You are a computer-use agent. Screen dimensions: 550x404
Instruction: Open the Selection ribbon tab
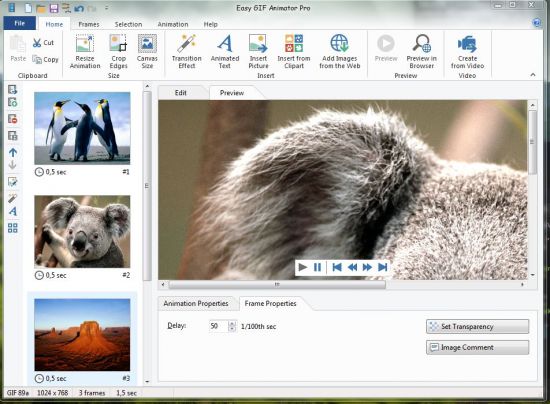point(128,24)
